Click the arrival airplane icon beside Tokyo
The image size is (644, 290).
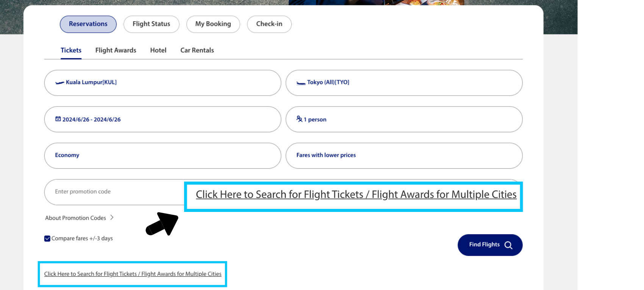300,82
